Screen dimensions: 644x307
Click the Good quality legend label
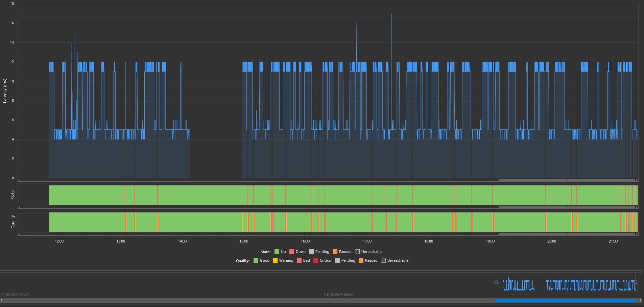264,260
